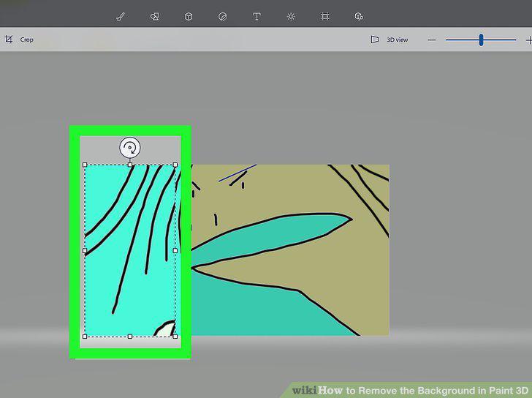Click the bottom-right selection handle
The height and width of the screenshot is (398, 532).
(x=175, y=337)
